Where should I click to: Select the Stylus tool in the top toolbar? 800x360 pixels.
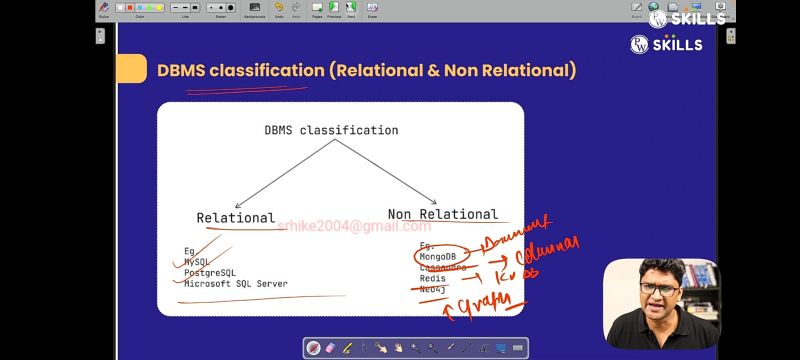click(104, 8)
